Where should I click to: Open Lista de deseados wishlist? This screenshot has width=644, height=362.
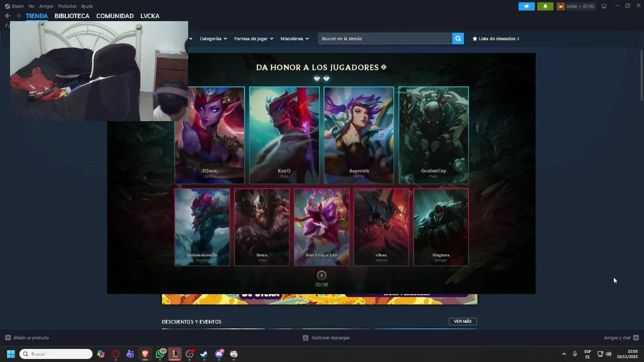tap(496, 39)
